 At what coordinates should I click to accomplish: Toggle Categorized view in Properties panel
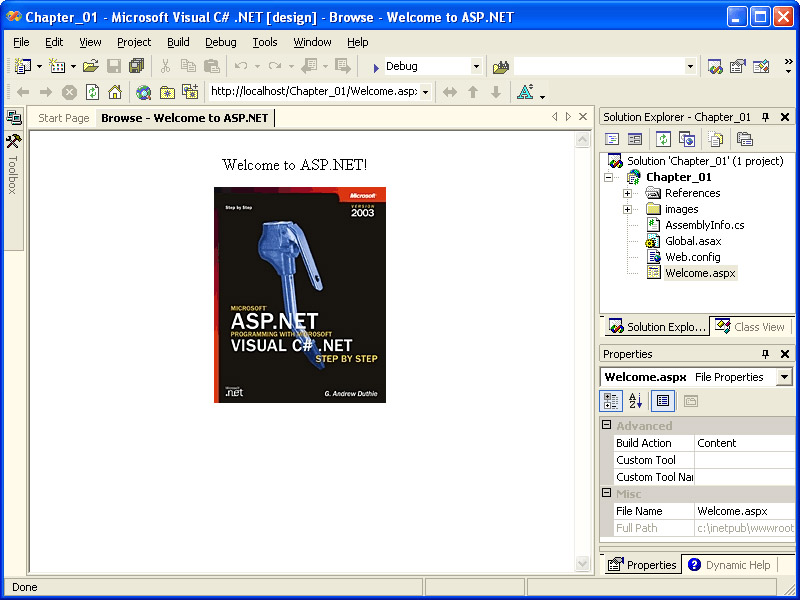coord(612,401)
